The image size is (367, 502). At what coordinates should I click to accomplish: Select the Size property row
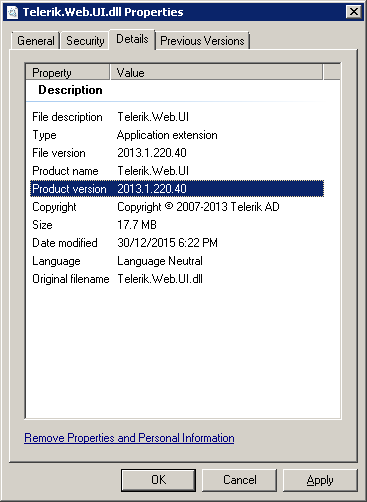(x=177, y=225)
